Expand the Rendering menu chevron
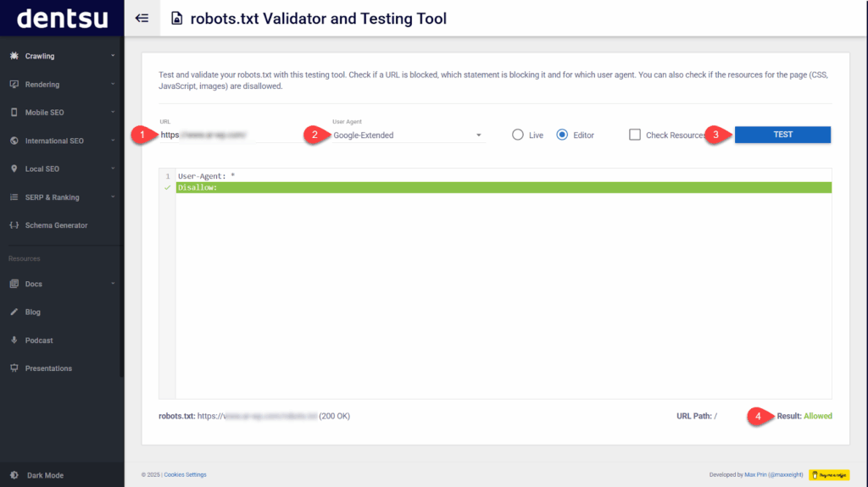 [113, 84]
